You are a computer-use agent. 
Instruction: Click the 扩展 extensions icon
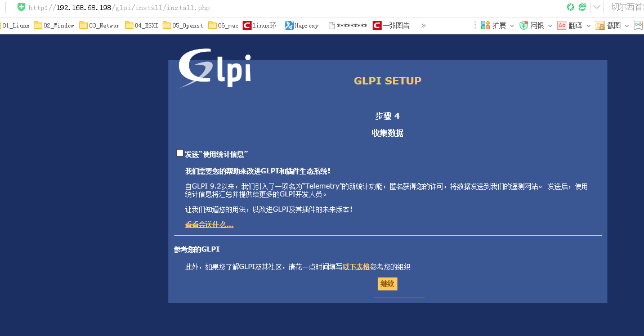click(x=485, y=25)
